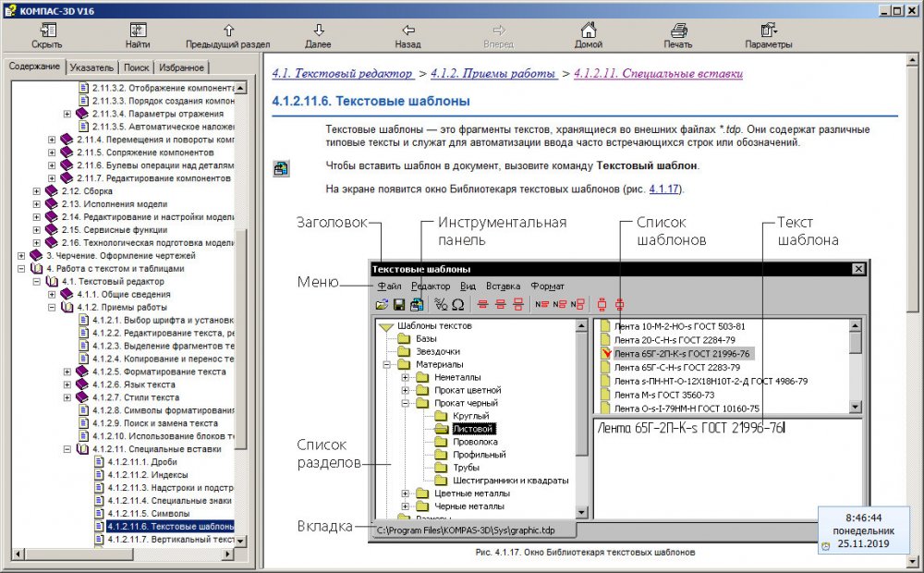
Task: Switch to the Поиск tab
Action: pos(136,67)
